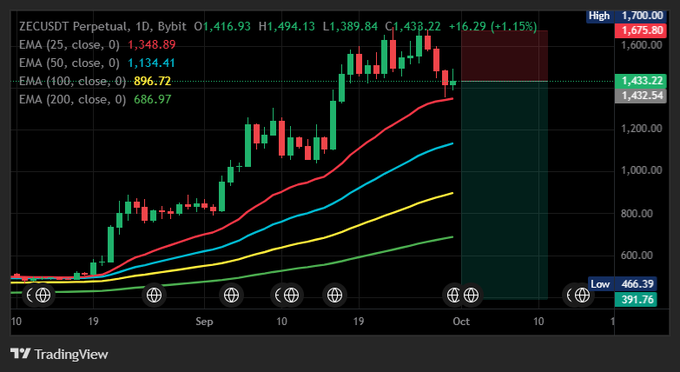Click the low price L1,389.84
The image size is (680, 372).
pos(350,26)
